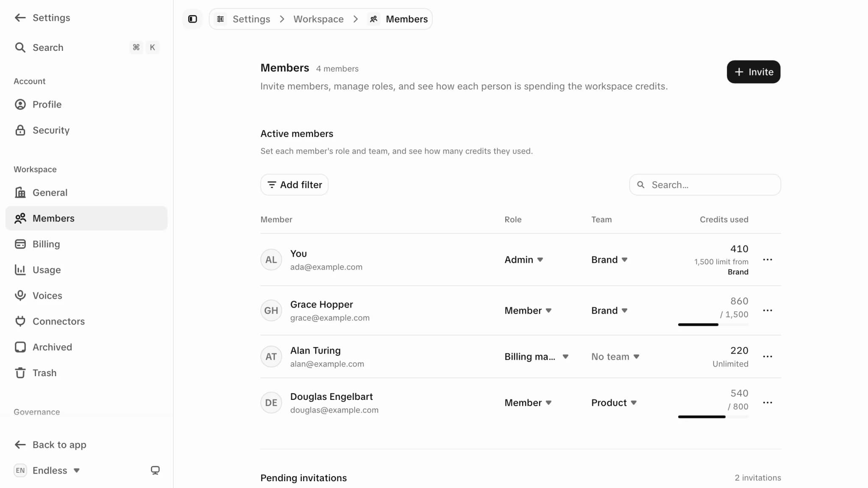Open Grace Hopper's Member role dropdown

click(x=528, y=311)
